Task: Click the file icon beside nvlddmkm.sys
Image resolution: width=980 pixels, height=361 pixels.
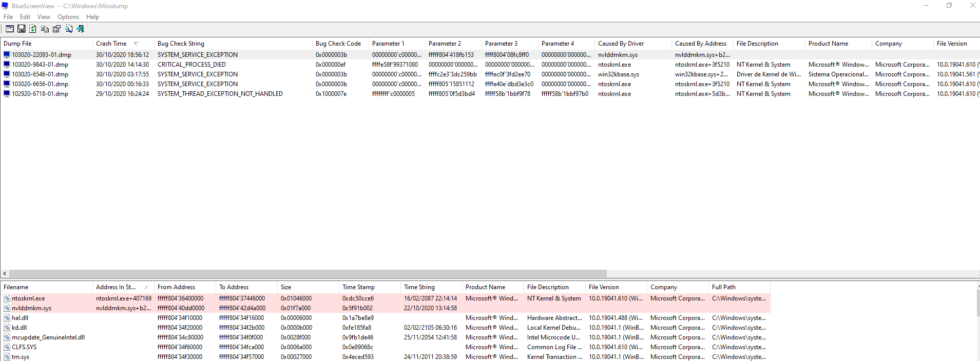Action: 7,308
